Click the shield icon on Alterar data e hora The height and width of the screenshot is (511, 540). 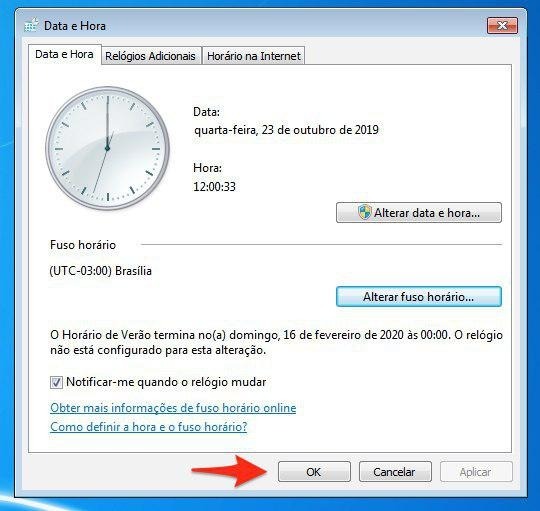[364, 212]
